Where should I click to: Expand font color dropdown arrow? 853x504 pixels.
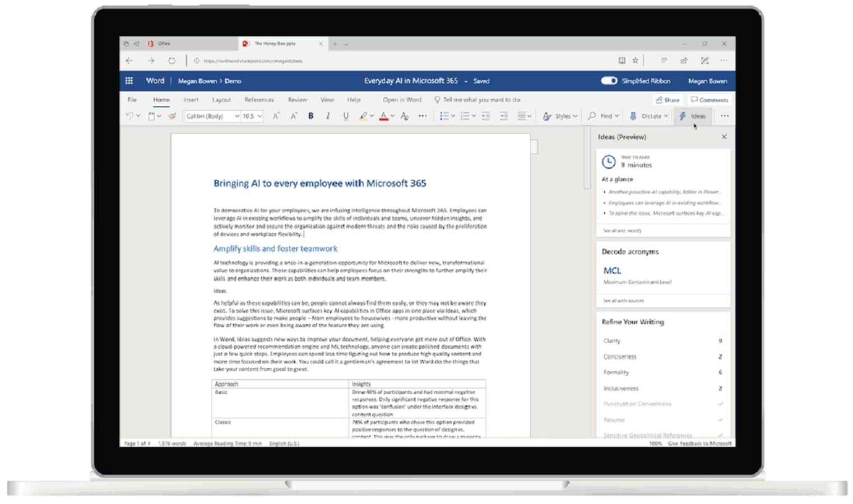pyautogui.click(x=392, y=116)
